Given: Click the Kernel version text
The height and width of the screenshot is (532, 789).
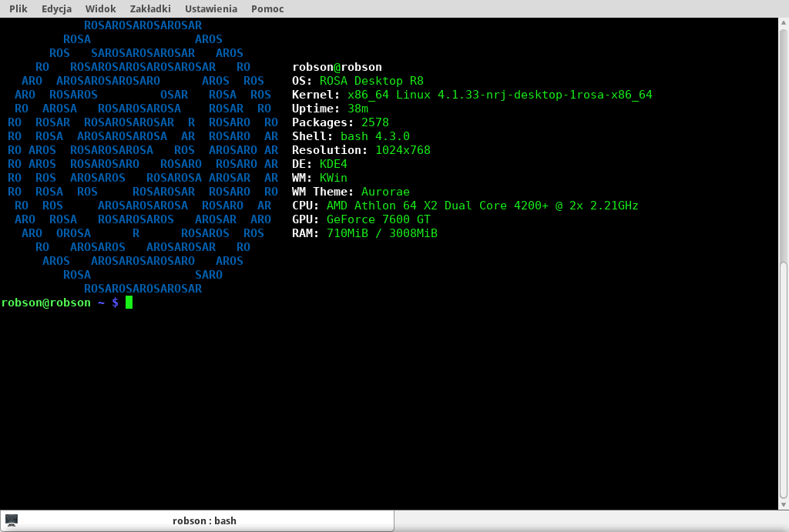Looking at the screenshot, I should tap(499, 95).
